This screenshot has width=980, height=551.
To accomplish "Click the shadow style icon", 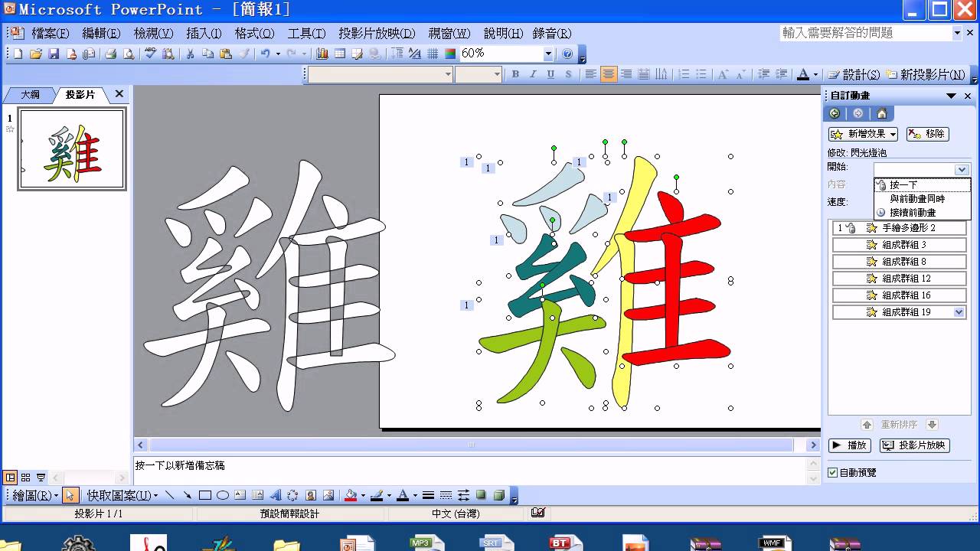I will click(482, 496).
